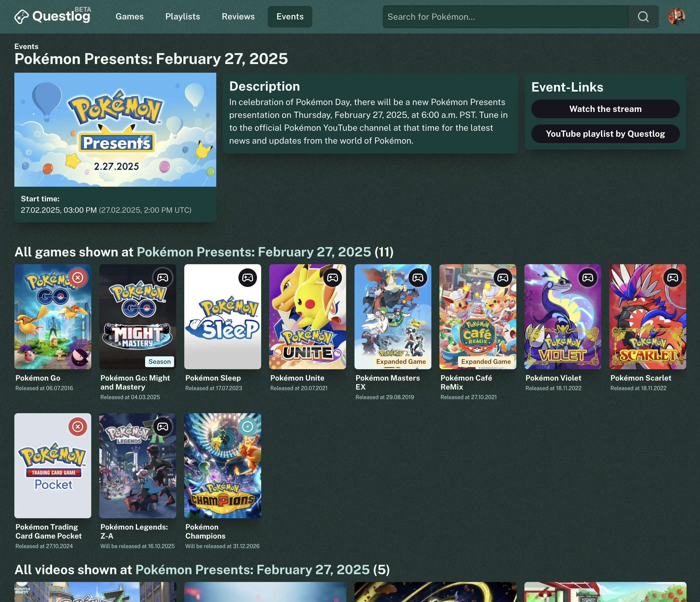Open the user profile avatar
Image resolution: width=700 pixels, height=602 pixels.
click(x=677, y=16)
